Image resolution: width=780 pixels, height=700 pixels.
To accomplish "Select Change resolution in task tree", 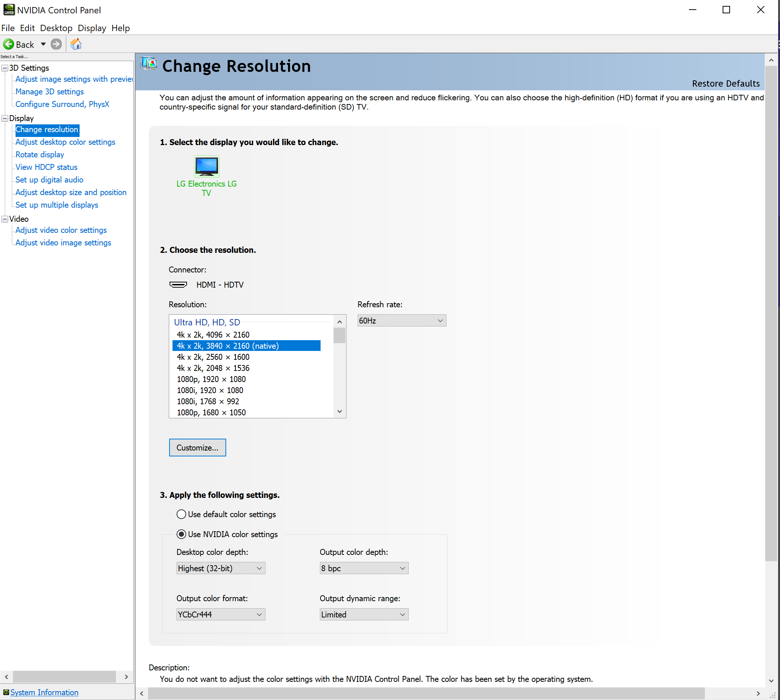I will 47,130.
